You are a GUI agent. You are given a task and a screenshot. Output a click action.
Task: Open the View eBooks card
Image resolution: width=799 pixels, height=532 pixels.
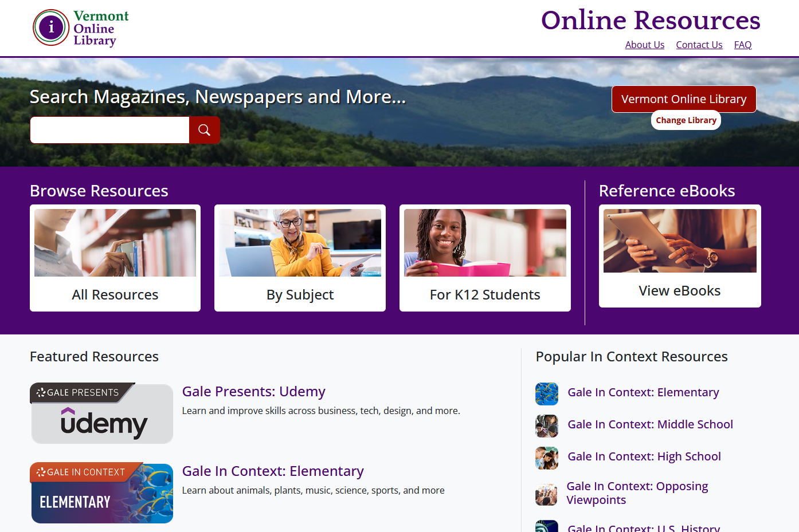click(680, 256)
